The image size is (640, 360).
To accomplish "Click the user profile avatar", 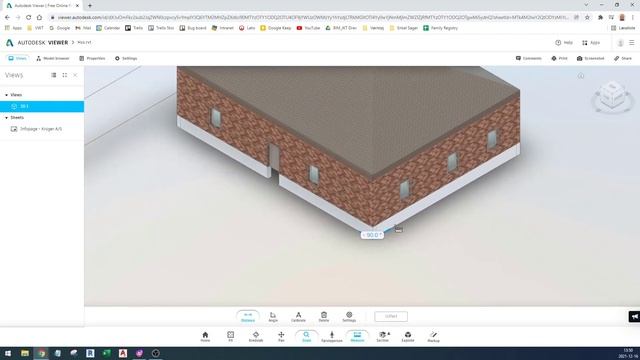I will 620,43.
